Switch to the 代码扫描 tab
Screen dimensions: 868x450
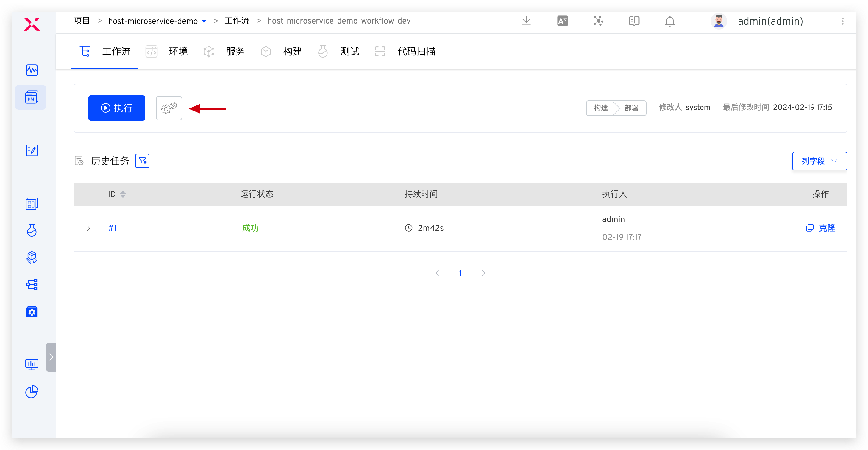416,51
